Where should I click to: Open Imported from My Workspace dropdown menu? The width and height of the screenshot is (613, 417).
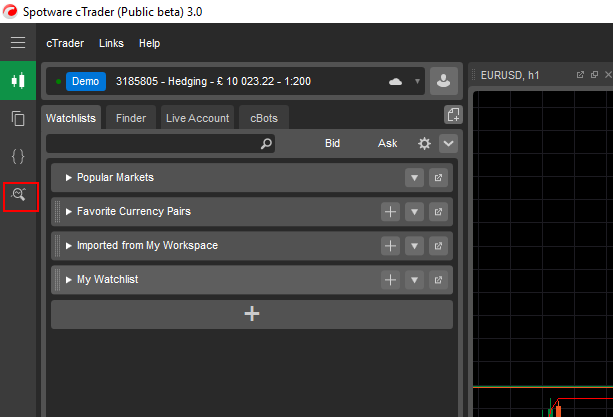[414, 246]
